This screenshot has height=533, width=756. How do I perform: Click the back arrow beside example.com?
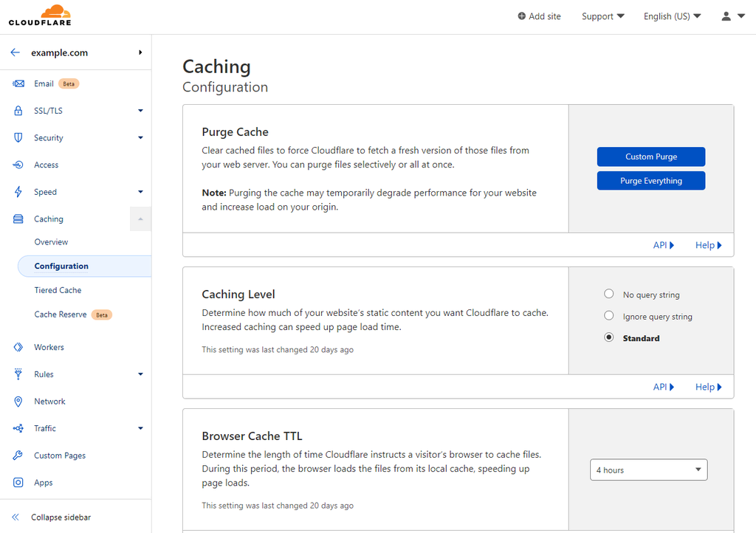(x=16, y=53)
